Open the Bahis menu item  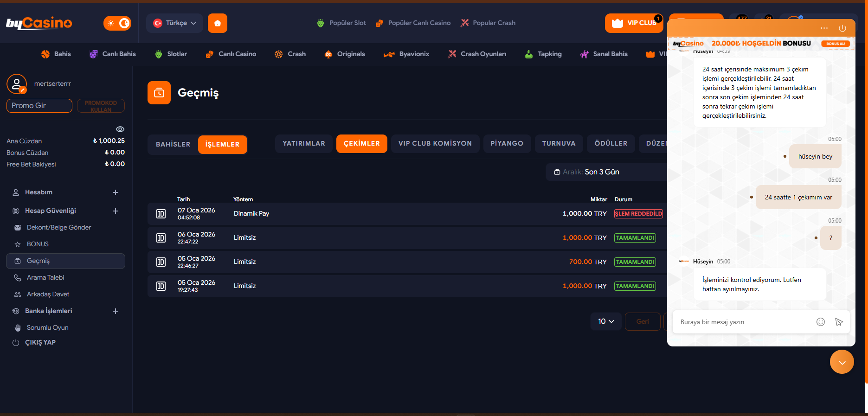(x=56, y=54)
